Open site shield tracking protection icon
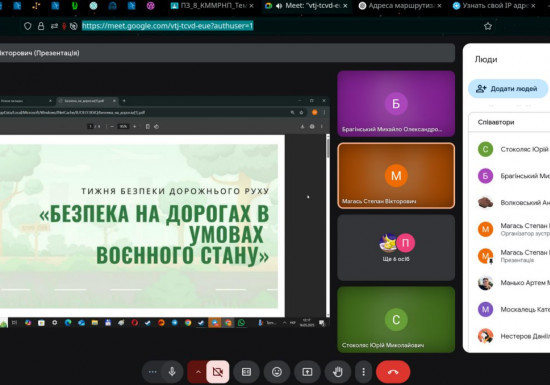Viewport: 550px width, 385px height. (x=27, y=26)
